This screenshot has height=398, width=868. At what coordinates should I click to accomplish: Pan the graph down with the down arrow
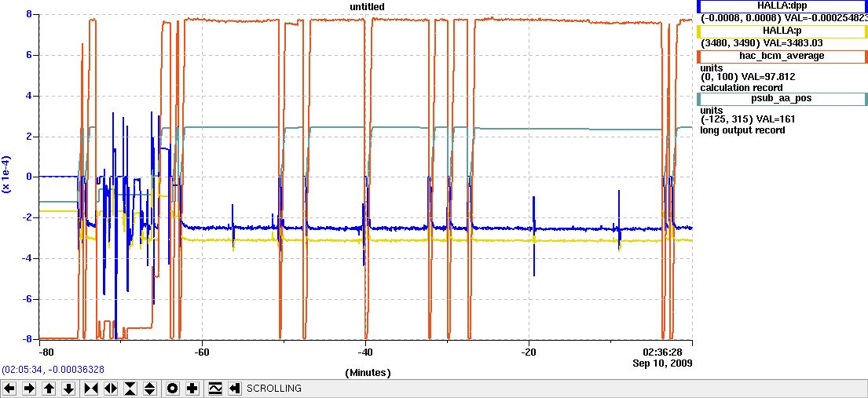point(68,389)
